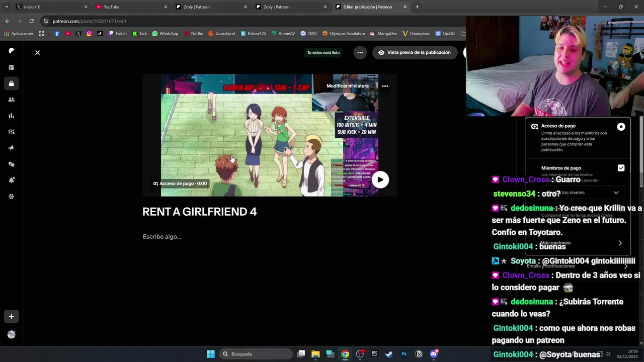This screenshot has height=362, width=644.
Task: Open Discord from the taskbar
Action: click(434, 354)
